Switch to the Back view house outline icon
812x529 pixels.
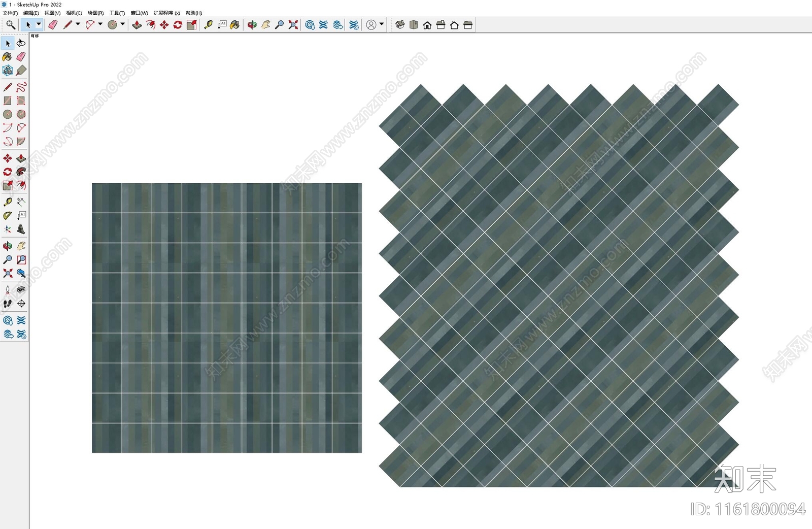click(x=454, y=24)
